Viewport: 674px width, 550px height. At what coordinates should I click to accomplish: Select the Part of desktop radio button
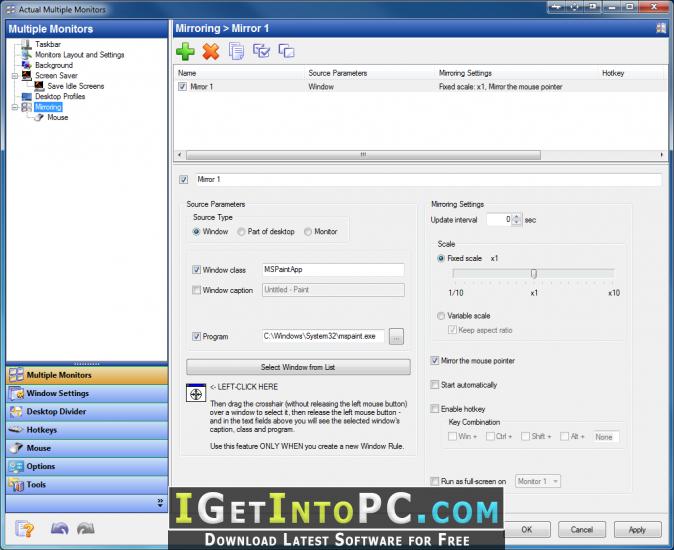(x=241, y=232)
